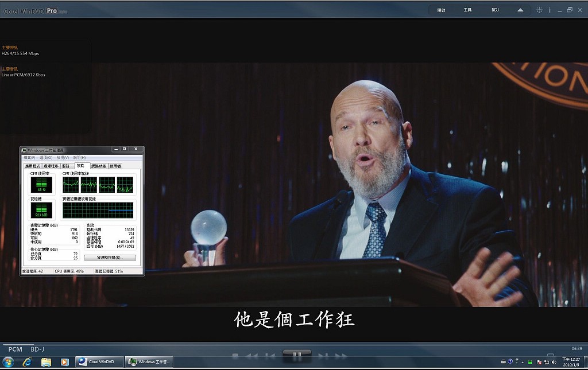588x370 pixels.
Task: Skip to next chapter
Action: tap(323, 356)
